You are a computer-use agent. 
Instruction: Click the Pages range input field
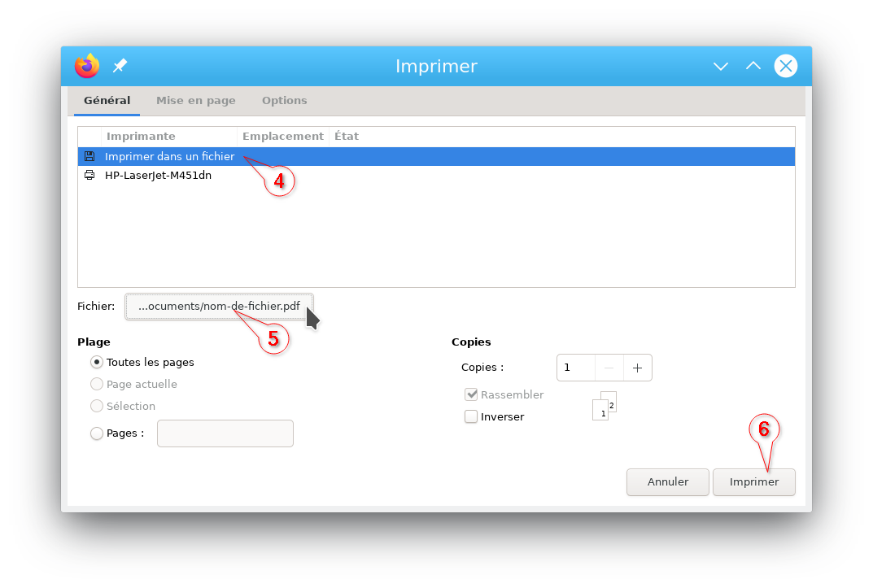tap(225, 433)
